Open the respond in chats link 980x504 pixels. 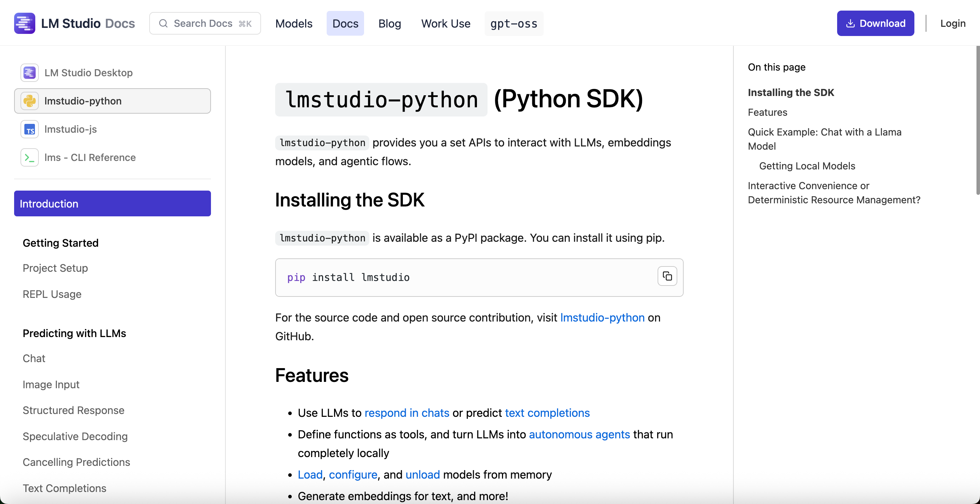point(407,413)
